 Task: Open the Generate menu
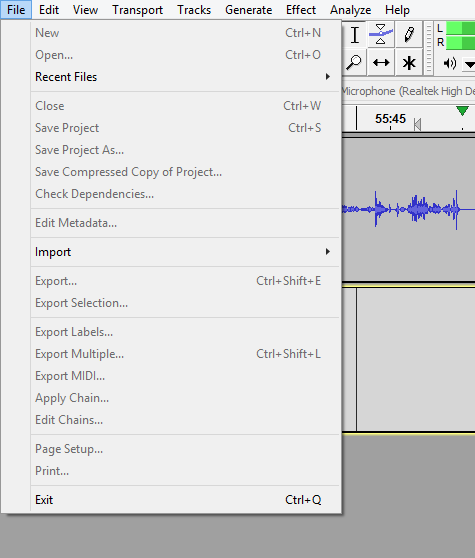(x=248, y=10)
